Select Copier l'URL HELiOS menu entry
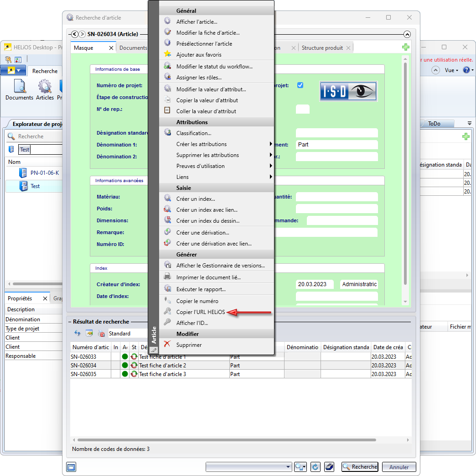 tap(200, 312)
